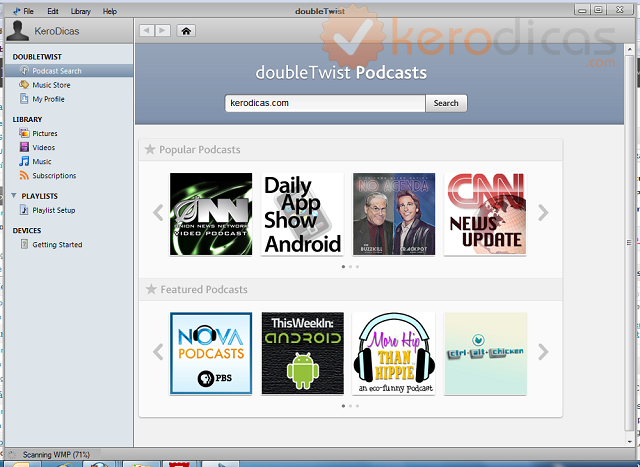Open Music Store via its coin icon
The width and height of the screenshot is (640, 467).
[x=24, y=85]
